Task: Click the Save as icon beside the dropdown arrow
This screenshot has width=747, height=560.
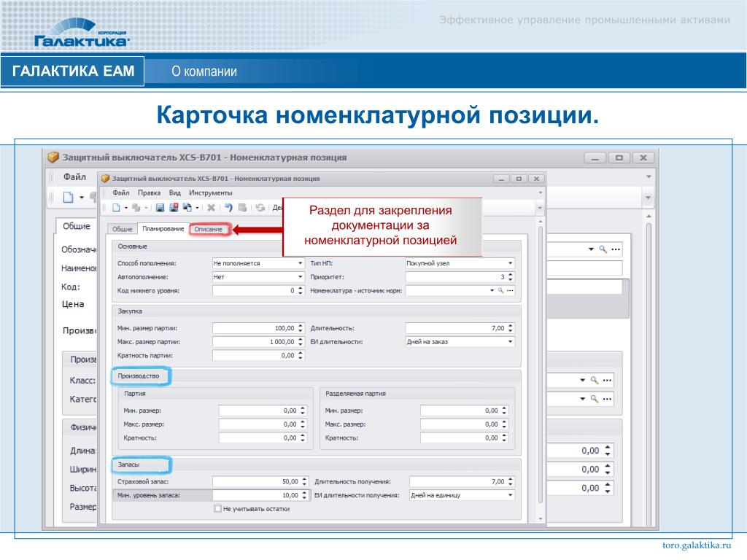Action: [x=187, y=208]
